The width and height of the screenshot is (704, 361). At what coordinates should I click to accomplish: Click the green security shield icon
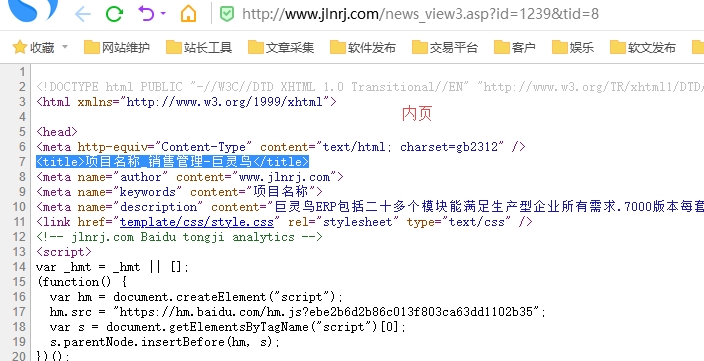click(x=227, y=14)
